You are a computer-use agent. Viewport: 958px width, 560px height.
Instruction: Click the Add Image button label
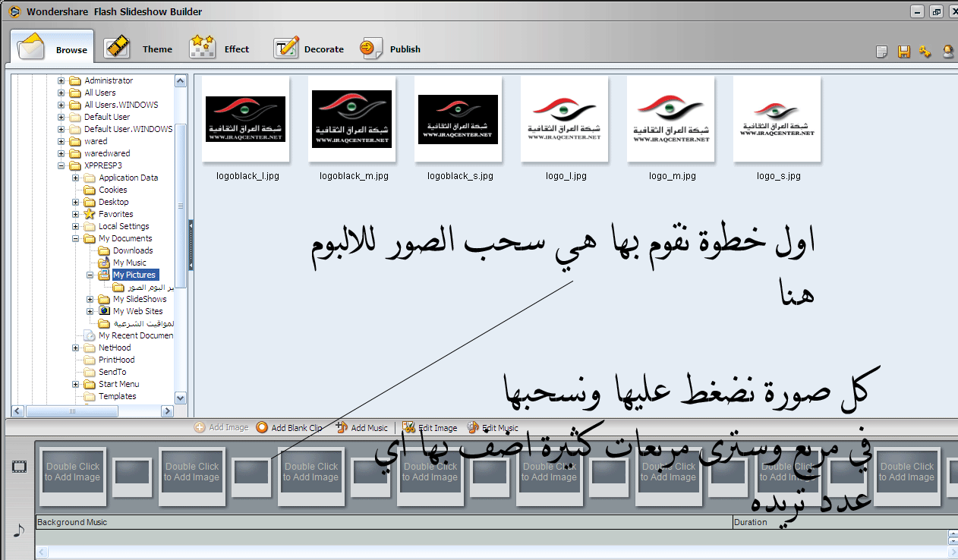tap(228, 428)
